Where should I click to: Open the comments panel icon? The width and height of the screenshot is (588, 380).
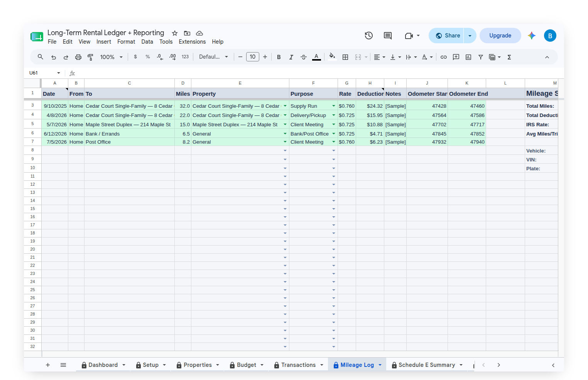tap(388, 36)
